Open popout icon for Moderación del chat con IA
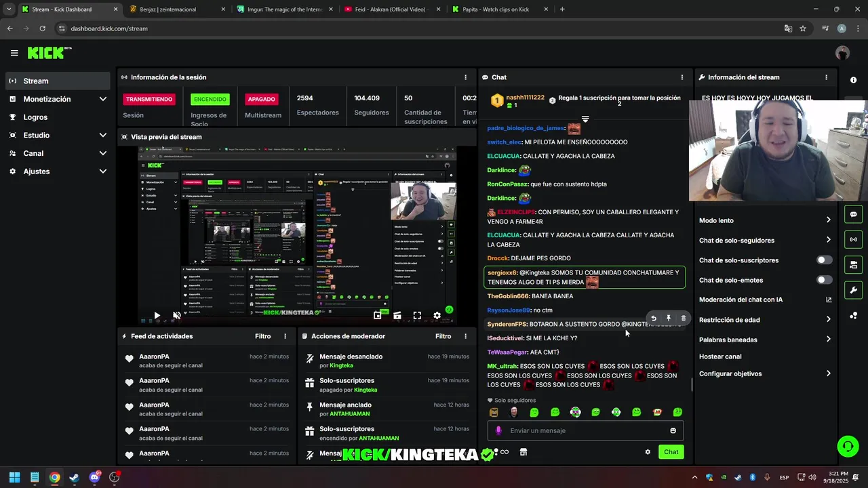Screen dimensions: 868x488 click(x=829, y=300)
